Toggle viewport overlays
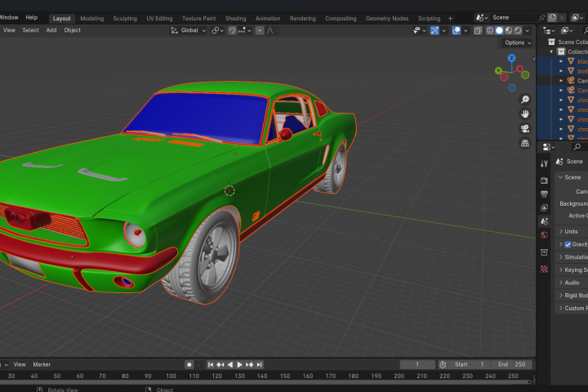 click(x=457, y=30)
